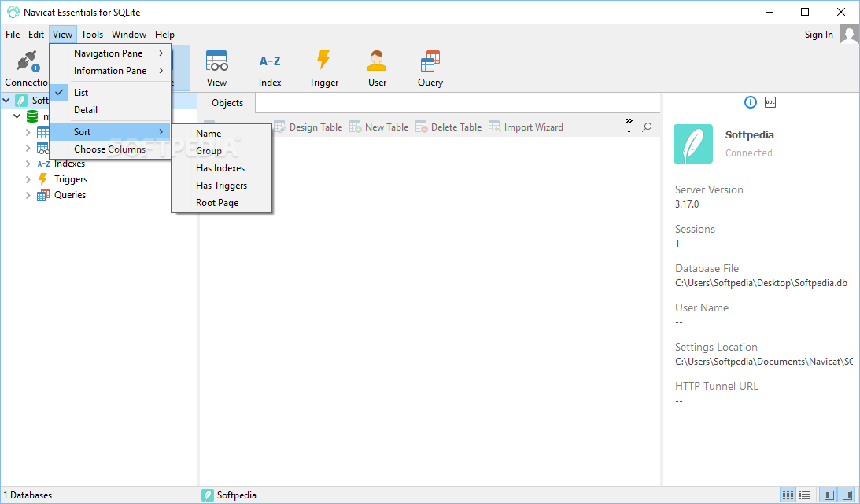Image resolution: width=860 pixels, height=504 pixels.
Task: Select the Queries tree item
Action: (x=70, y=195)
